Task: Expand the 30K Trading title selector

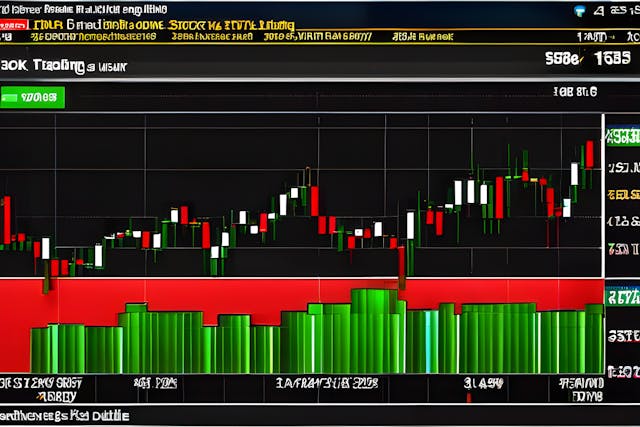Action: tap(64, 66)
